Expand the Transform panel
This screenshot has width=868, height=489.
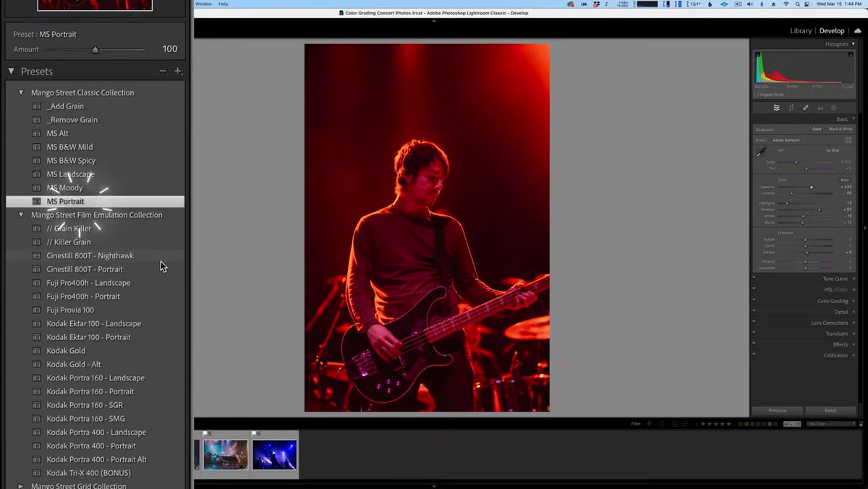coord(853,333)
